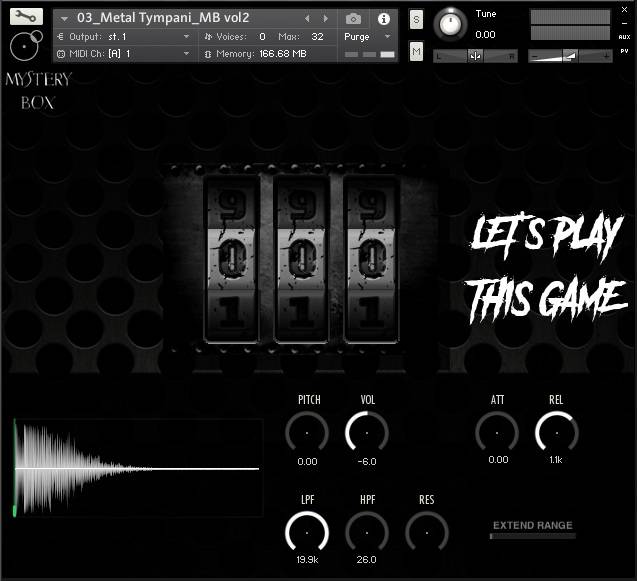Select the next instrument arrow

click(x=325, y=18)
